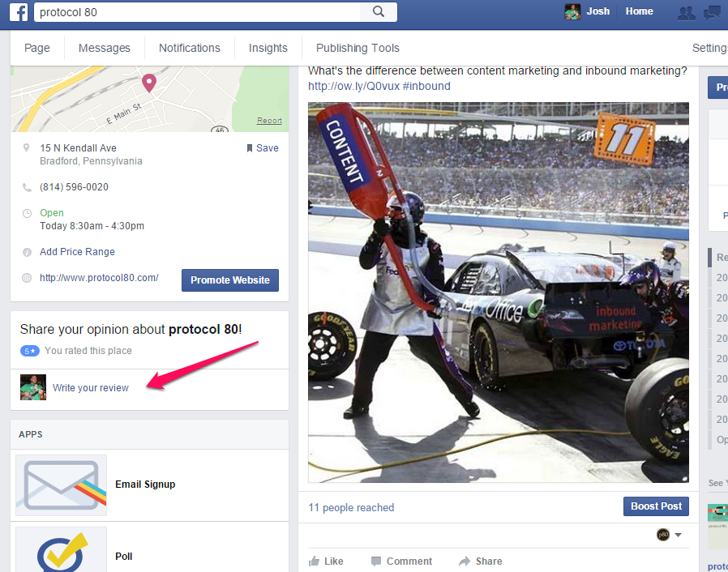Click the Promote Website button
728x572 pixels.
point(229,280)
